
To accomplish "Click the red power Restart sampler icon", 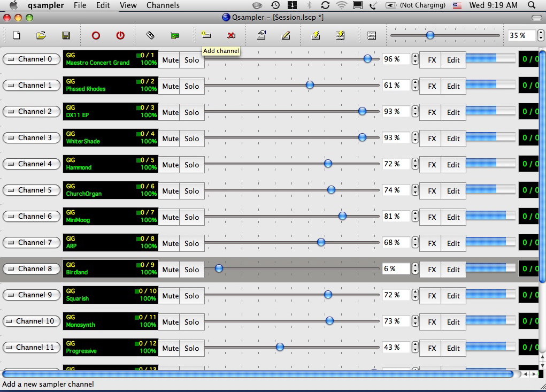I will 120,35.
